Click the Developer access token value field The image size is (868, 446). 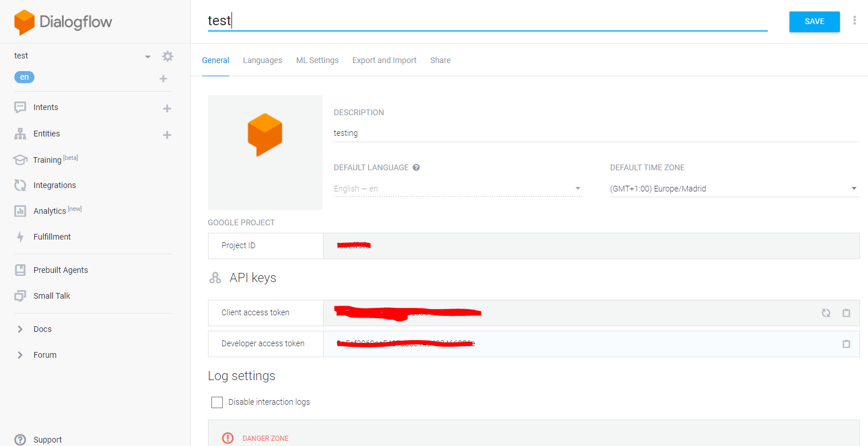coord(591,344)
